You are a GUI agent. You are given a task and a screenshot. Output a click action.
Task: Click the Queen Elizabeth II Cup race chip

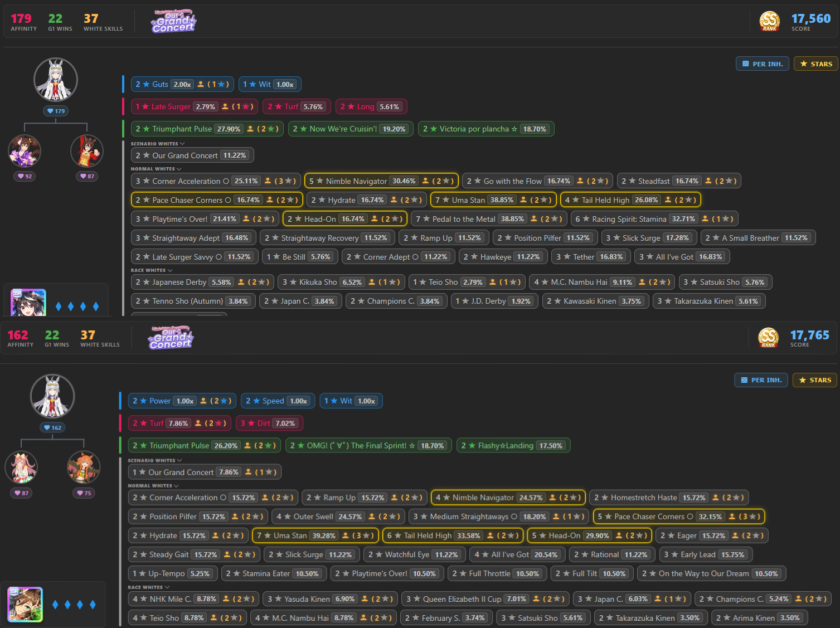(484, 599)
